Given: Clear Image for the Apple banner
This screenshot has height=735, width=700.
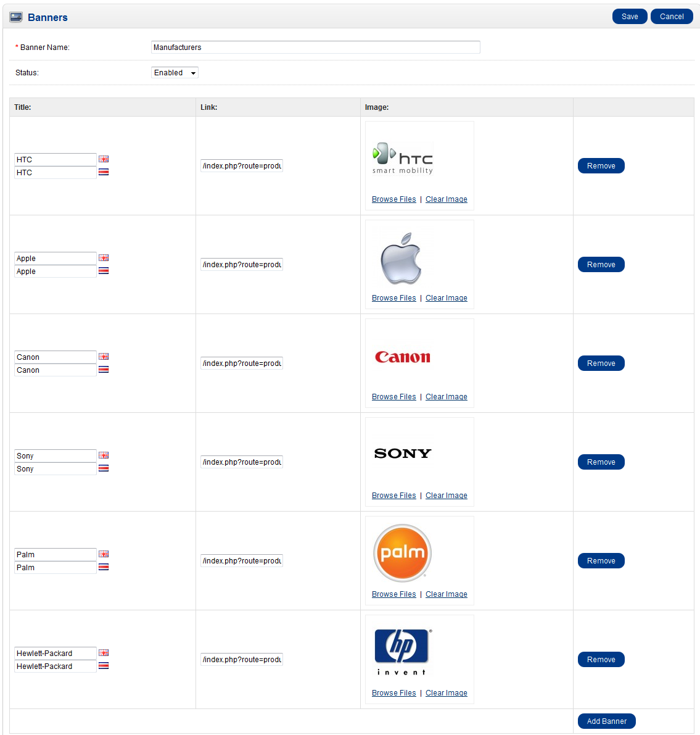Looking at the screenshot, I should tap(446, 298).
